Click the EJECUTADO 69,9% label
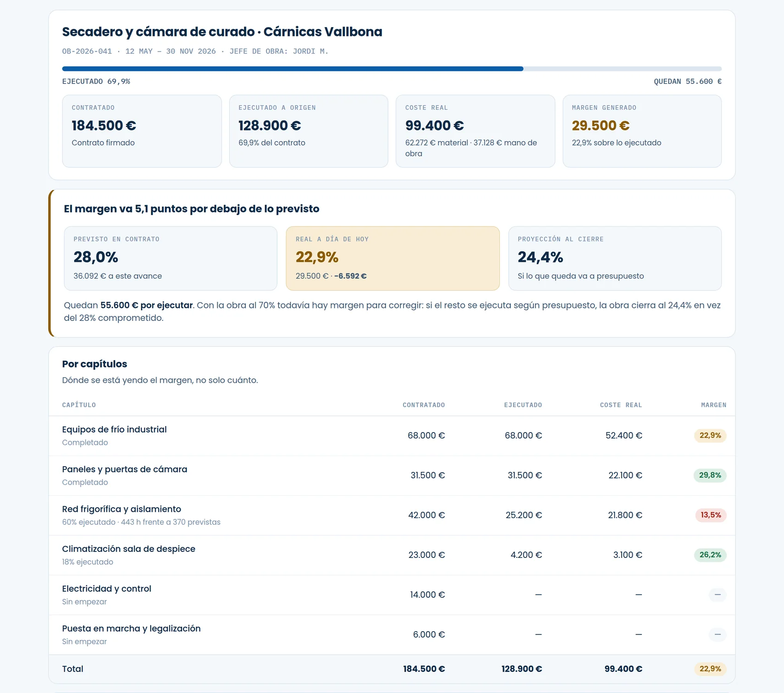This screenshot has width=784, height=693. click(96, 82)
